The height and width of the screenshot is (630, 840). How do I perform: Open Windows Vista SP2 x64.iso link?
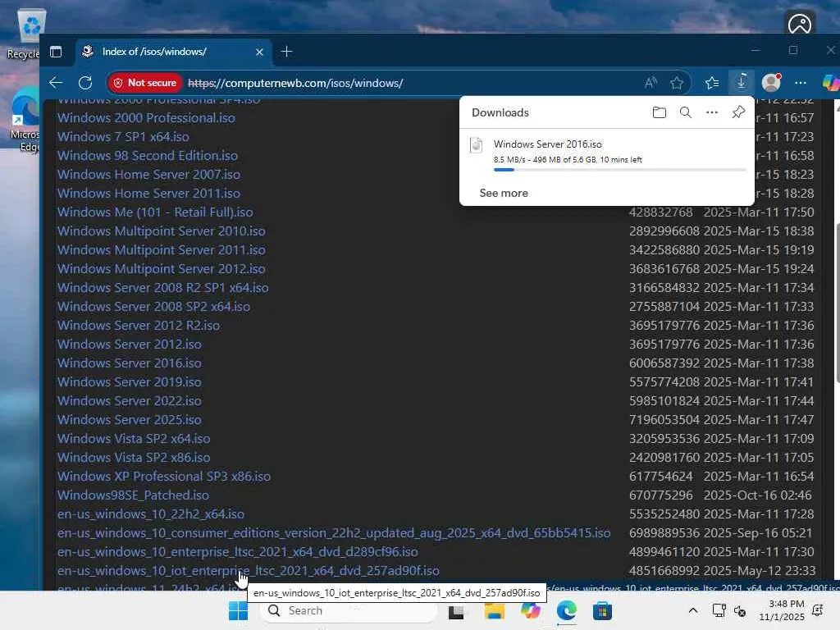[134, 438]
